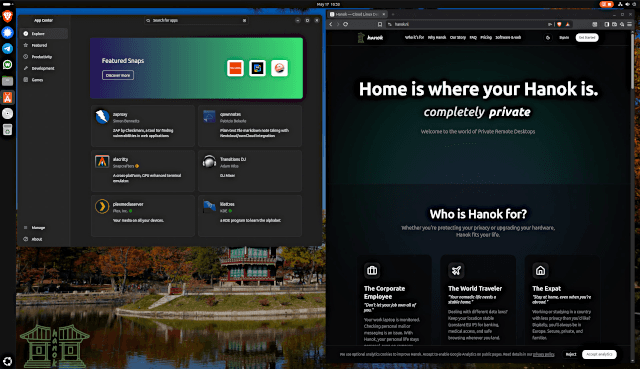Image resolution: width=640 pixels, height=369 pixels.
Task: Open Manage in App Center sidebar
Action: pyautogui.click(x=44, y=227)
